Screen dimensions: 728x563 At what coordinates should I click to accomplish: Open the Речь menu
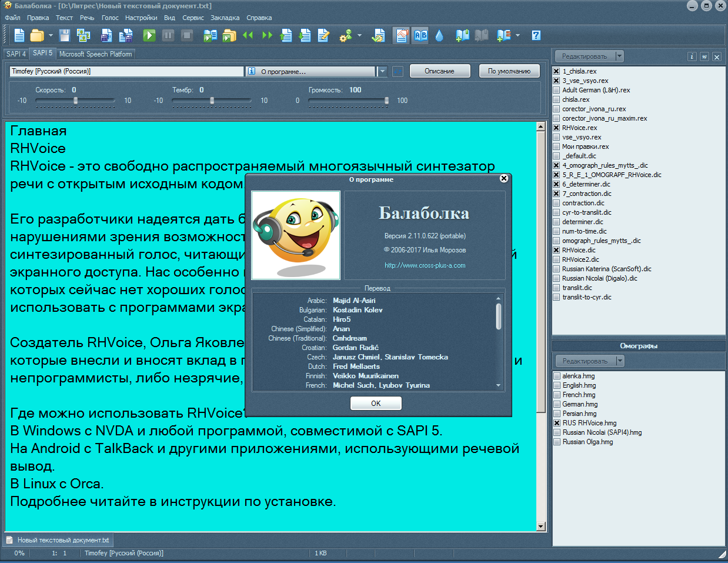click(x=87, y=18)
